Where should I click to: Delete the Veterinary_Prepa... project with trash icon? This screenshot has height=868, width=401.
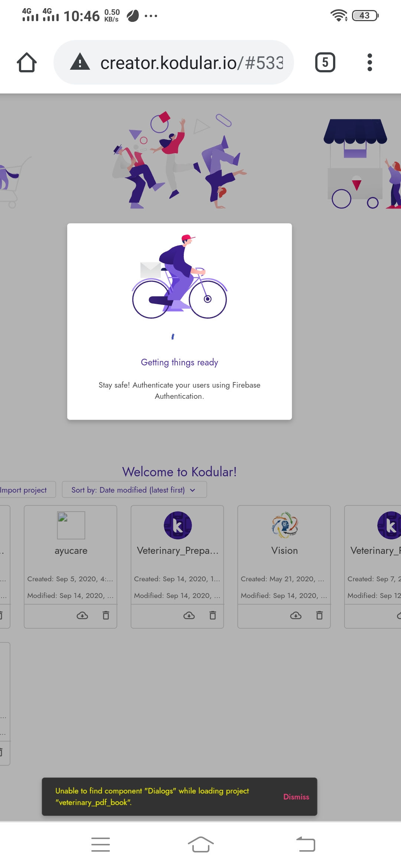213,615
